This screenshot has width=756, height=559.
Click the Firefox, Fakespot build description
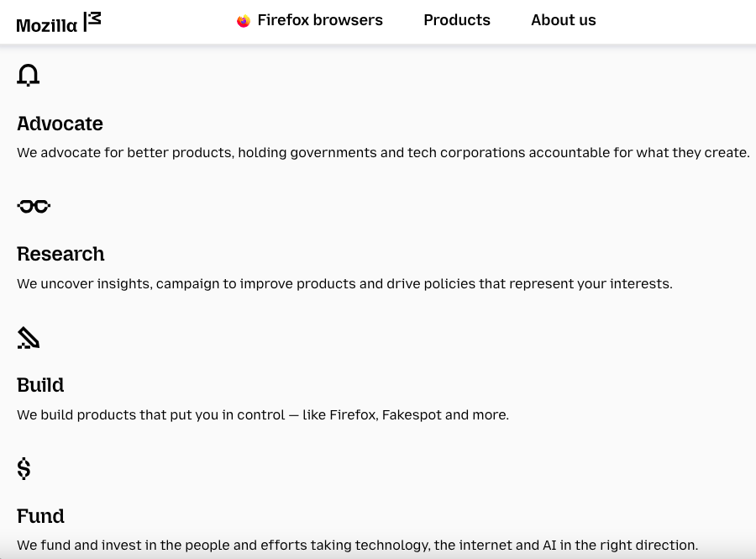point(263,414)
